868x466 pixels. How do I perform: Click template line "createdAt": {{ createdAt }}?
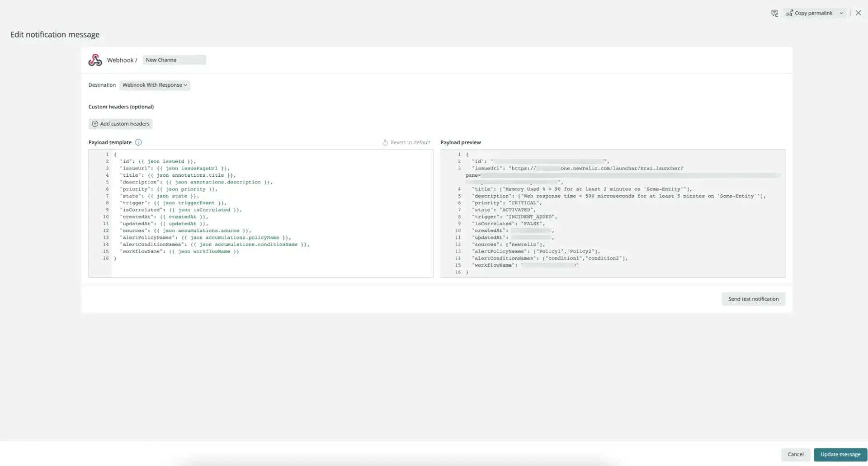164,217
